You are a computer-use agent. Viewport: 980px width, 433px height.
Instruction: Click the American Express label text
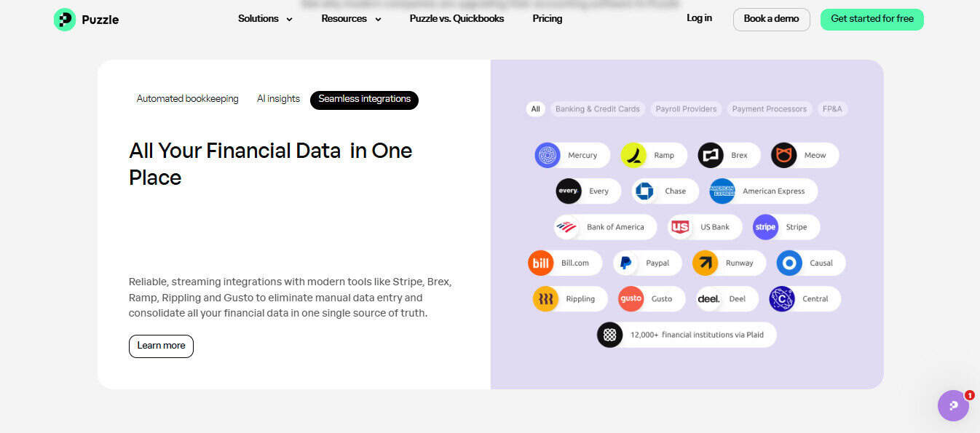point(773,191)
